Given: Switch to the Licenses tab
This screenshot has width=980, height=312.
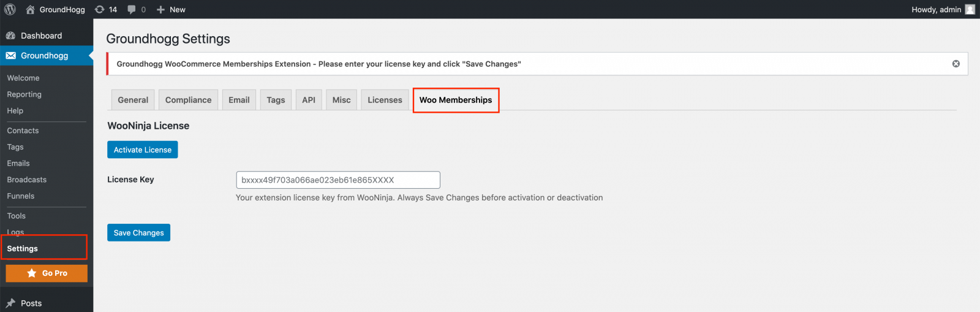Looking at the screenshot, I should (385, 100).
